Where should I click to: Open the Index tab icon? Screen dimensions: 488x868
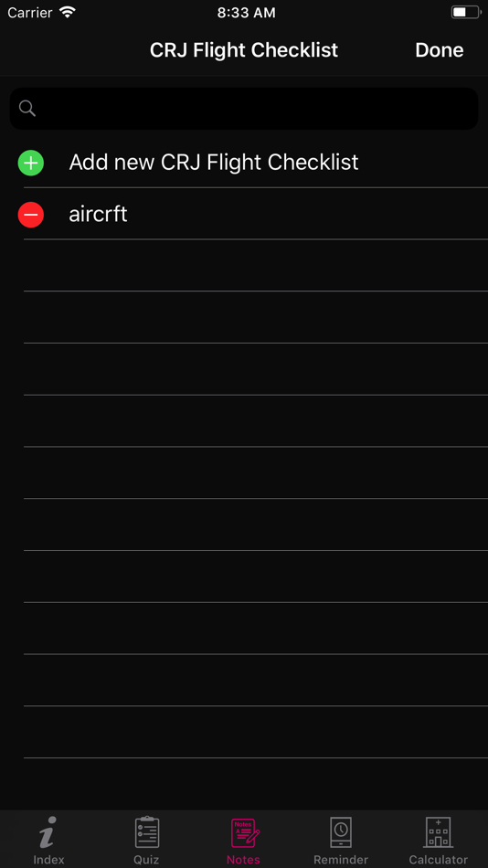point(48,832)
